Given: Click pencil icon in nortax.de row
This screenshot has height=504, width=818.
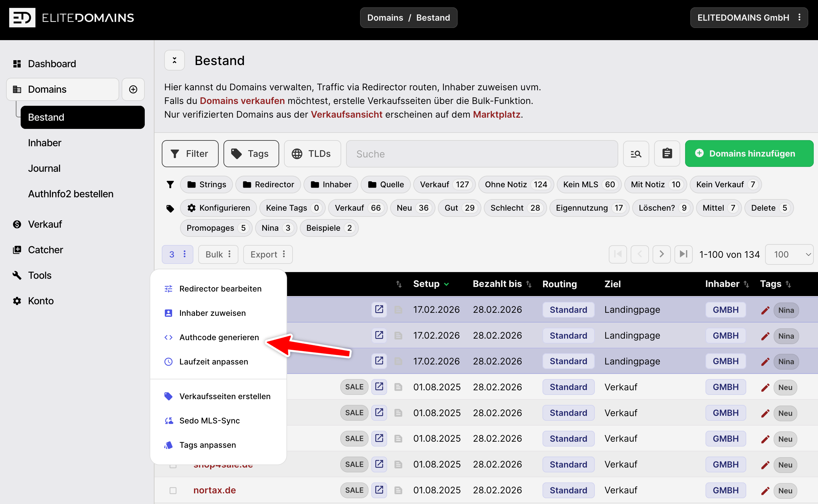Looking at the screenshot, I should point(765,490).
